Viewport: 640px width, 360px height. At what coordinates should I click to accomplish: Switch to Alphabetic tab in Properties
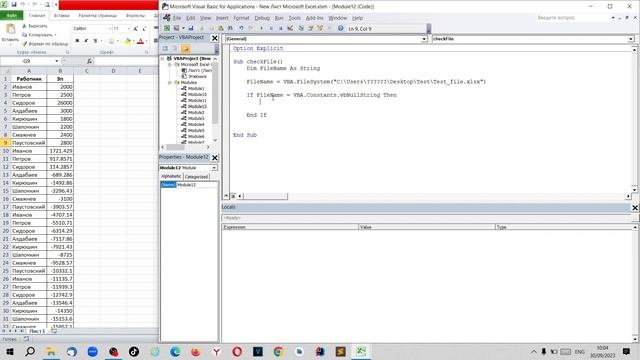[x=171, y=176]
